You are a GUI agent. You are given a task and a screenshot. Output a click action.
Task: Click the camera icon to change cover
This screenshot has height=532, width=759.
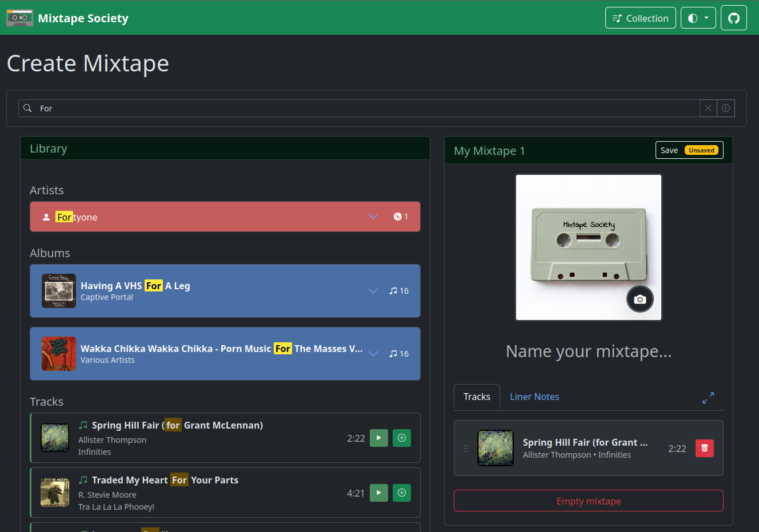[640, 299]
